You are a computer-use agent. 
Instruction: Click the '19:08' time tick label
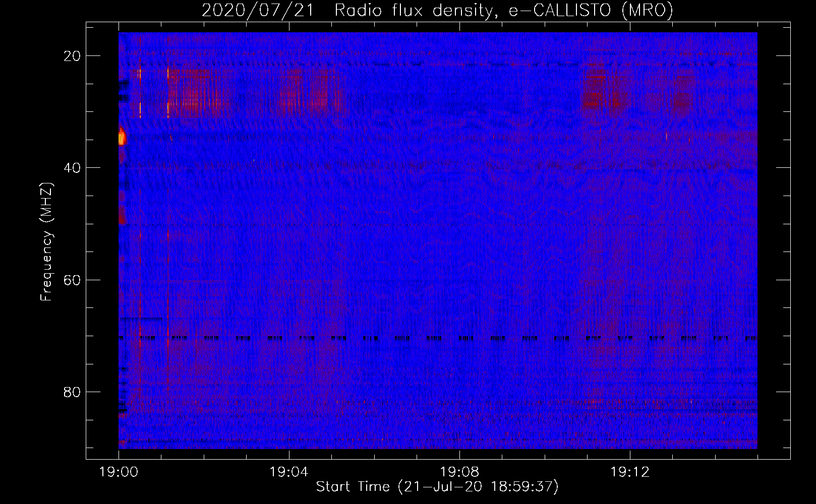point(459,472)
